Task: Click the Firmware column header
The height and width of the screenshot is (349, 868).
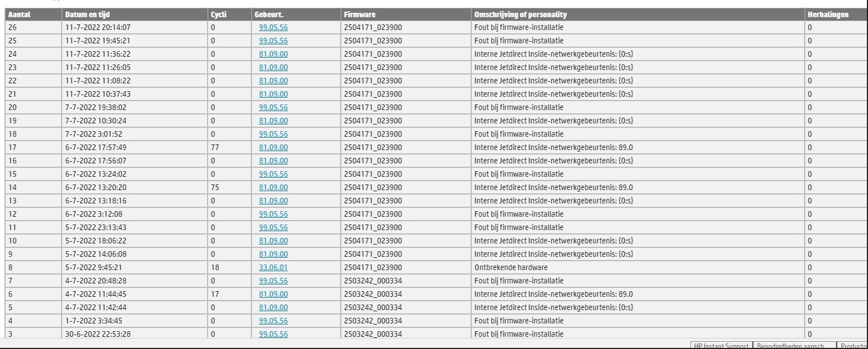Action: 359,14
